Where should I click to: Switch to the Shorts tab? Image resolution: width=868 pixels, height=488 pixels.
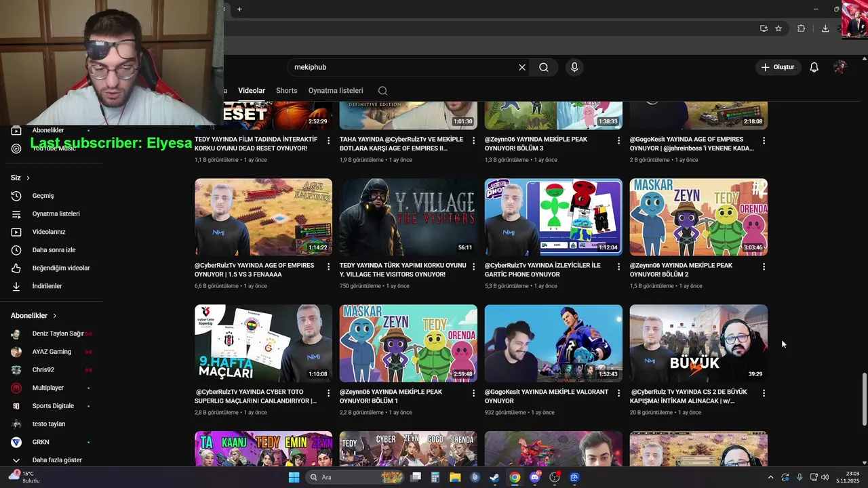pyautogui.click(x=286, y=91)
